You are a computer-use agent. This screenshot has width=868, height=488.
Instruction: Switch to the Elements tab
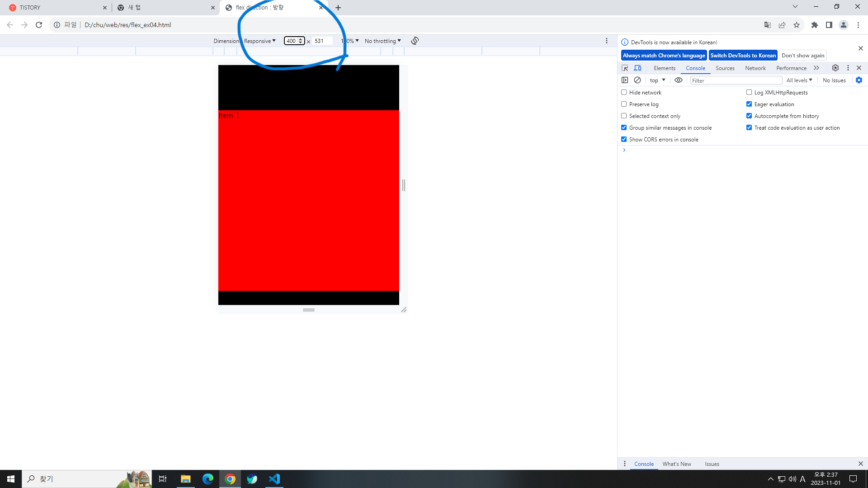tap(664, 68)
